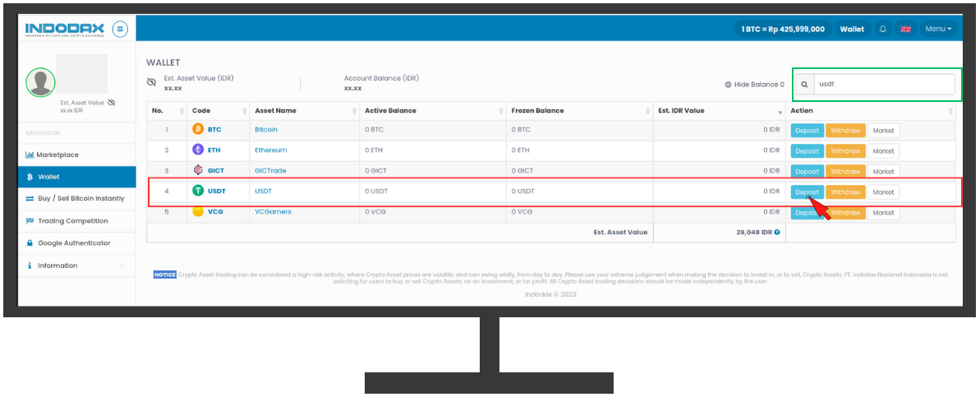
Task: Click the Trading Competition flag icon
Action: tap(30, 221)
